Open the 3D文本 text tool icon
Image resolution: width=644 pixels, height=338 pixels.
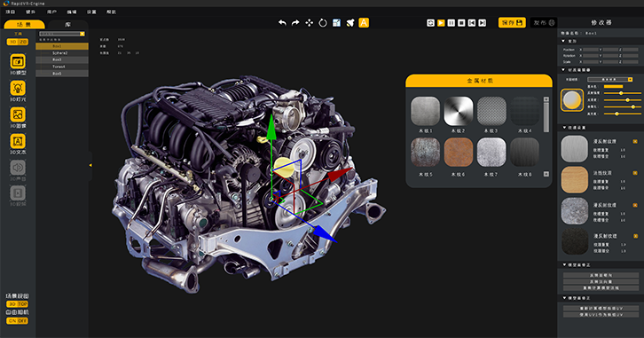[x=18, y=141]
